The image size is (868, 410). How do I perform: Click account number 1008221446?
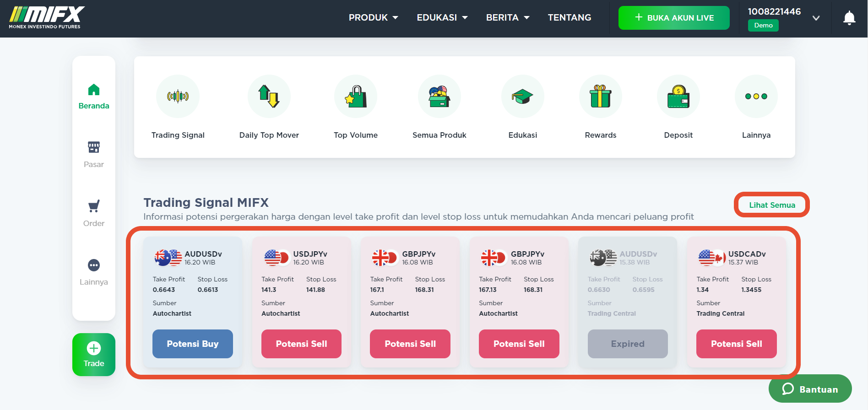click(x=774, y=11)
